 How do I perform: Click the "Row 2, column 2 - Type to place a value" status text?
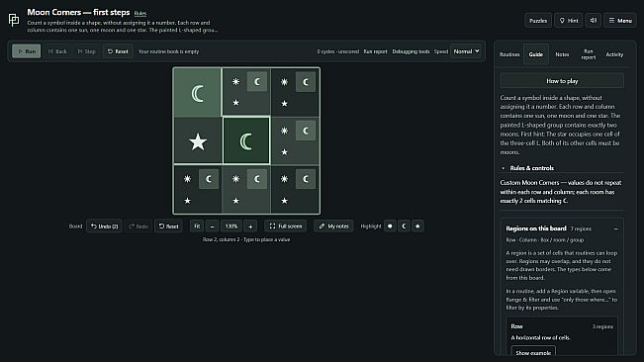(246, 239)
